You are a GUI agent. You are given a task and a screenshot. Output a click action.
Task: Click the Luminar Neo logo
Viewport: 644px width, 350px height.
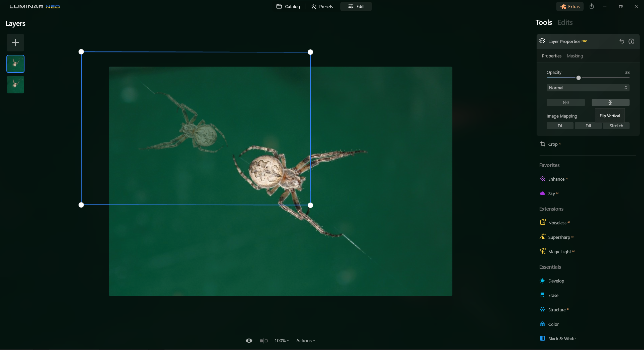tap(35, 6)
